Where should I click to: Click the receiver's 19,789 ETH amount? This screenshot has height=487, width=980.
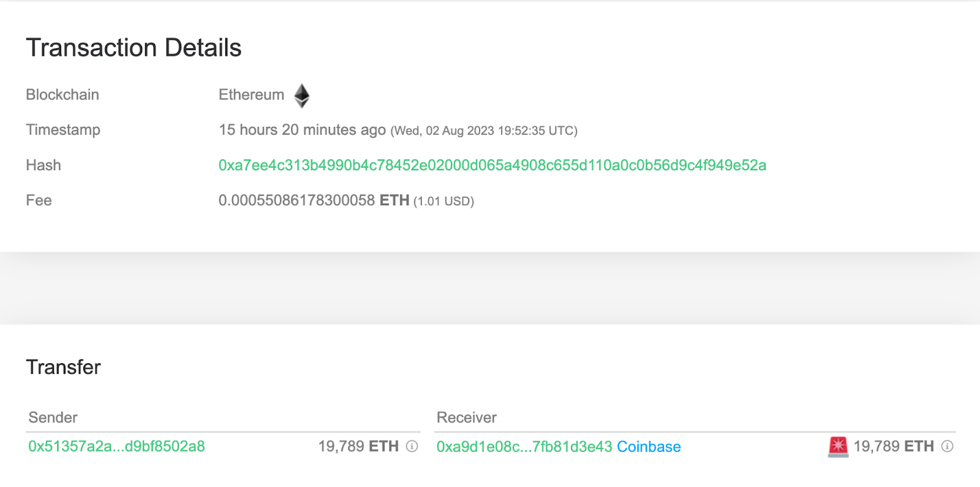pos(894,447)
